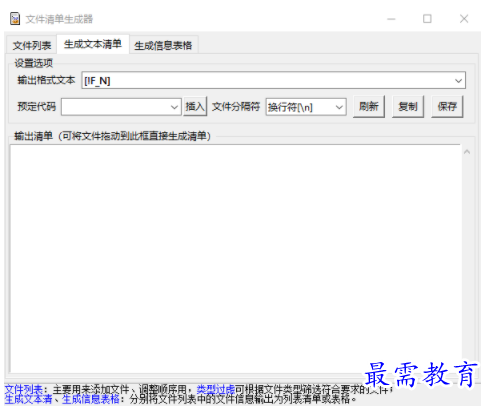Open the 文件分隔符 换行符[\n] dropdown
Viewport: 486px width, 406px height.
pos(306,107)
